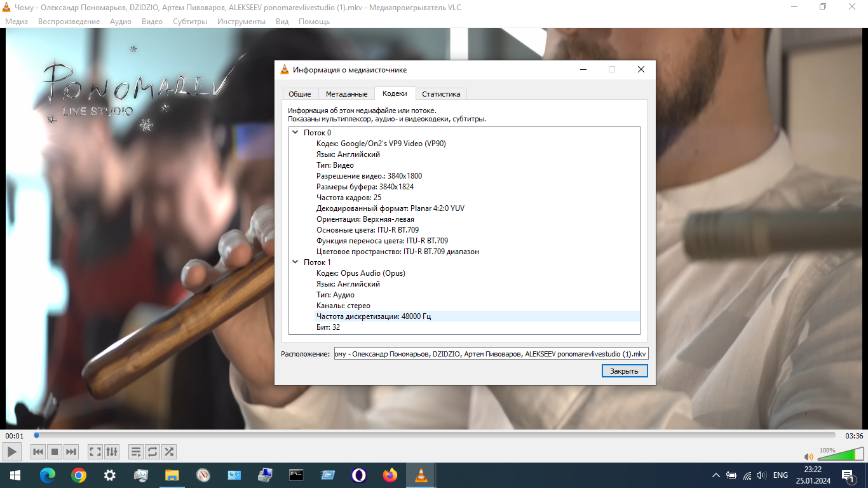The image size is (868, 488).
Task: Mute audio via speaker icon
Action: (808, 456)
